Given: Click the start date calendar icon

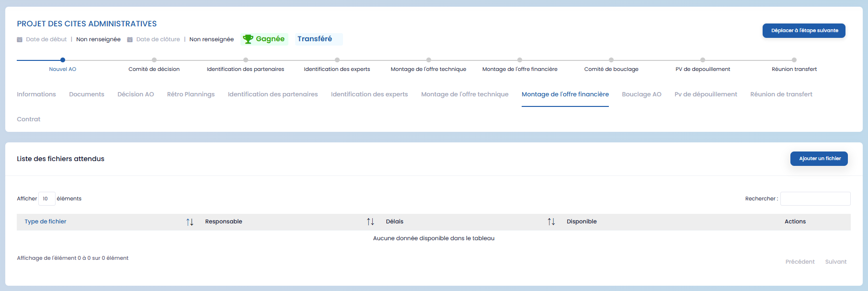Looking at the screenshot, I should pyautogui.click(x=20, y=40).
